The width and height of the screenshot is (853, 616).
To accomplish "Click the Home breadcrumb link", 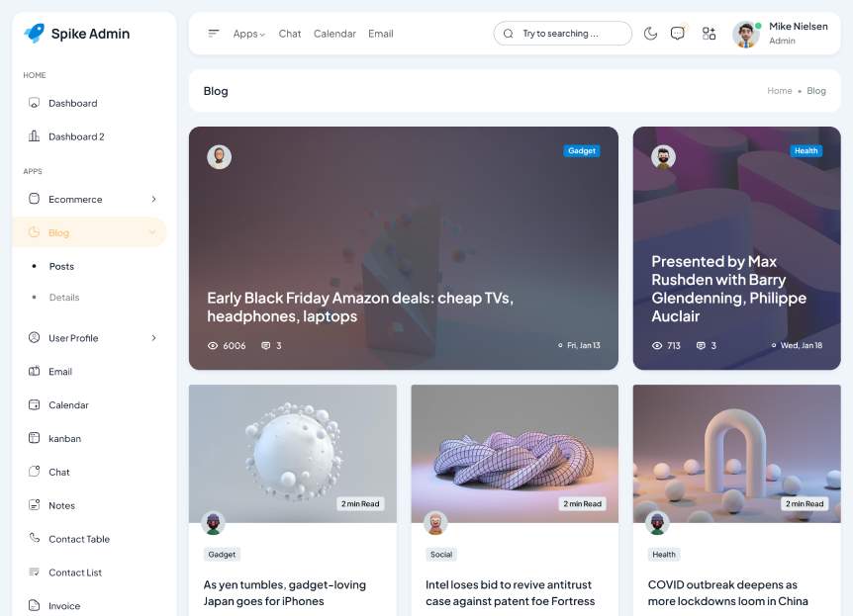I will coord(779,91).
